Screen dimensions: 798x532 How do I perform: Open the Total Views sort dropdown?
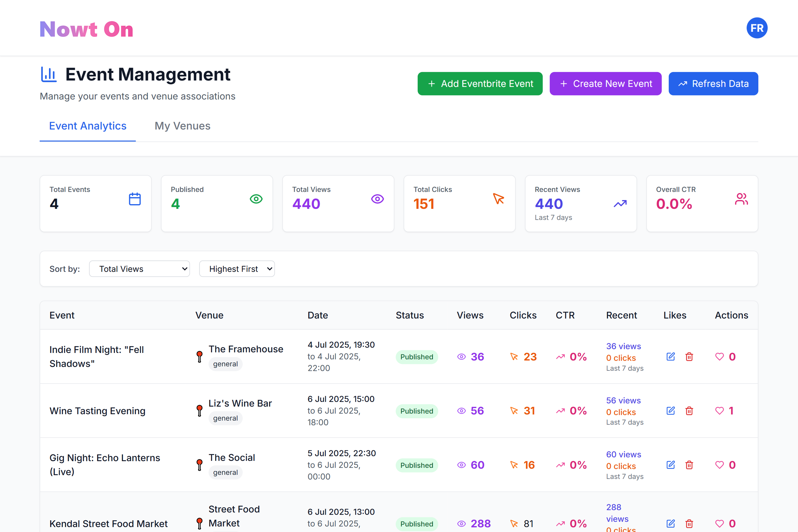(139, 268)
